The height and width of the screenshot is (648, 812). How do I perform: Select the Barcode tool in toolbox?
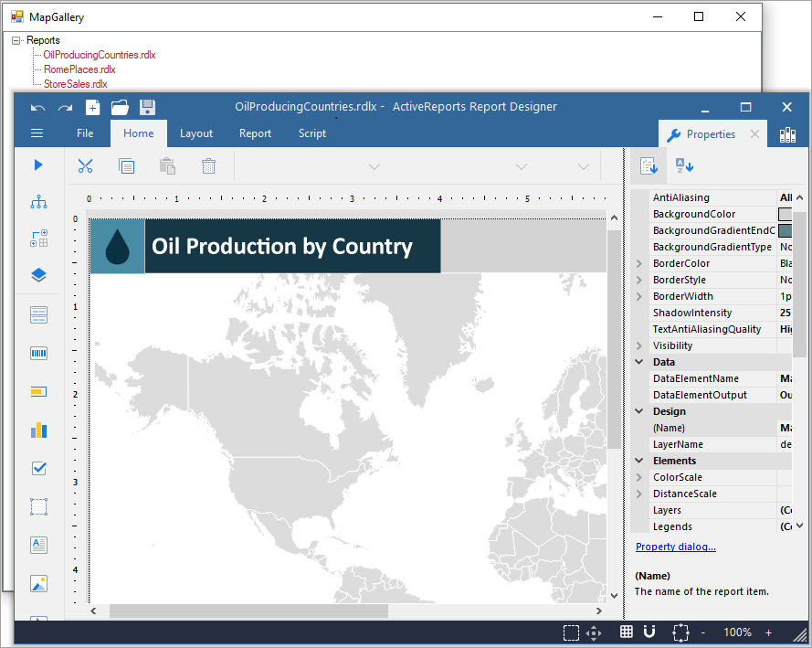(x=39, y=354)
